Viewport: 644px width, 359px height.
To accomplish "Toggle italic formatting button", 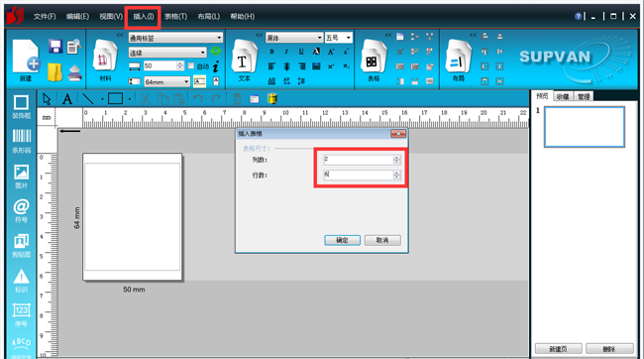I will 286,52.
